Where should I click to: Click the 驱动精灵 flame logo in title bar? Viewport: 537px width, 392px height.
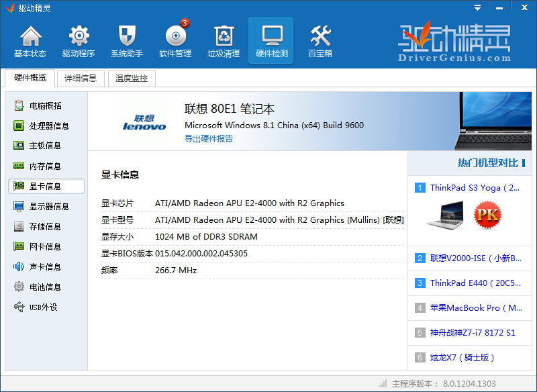click(10, 8)
